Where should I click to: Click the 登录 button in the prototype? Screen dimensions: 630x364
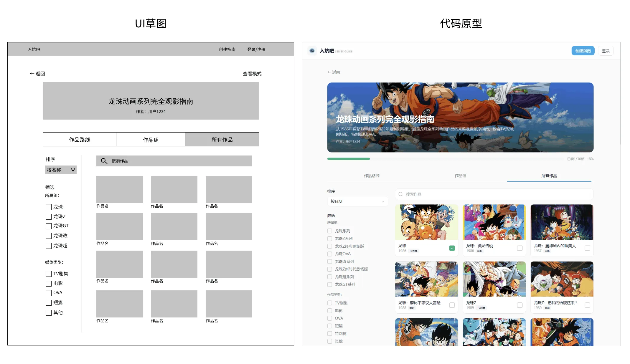tap(606, 51)
